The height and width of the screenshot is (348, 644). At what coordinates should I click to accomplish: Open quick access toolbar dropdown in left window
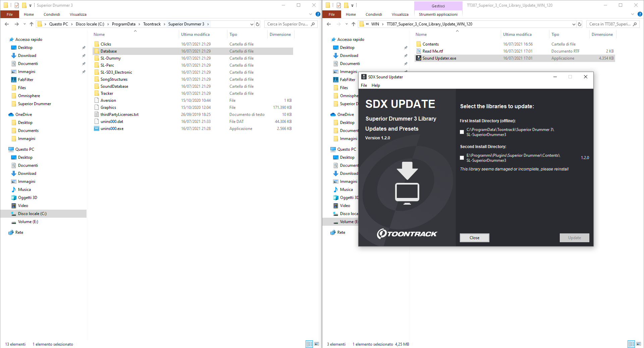click(30, 5)
